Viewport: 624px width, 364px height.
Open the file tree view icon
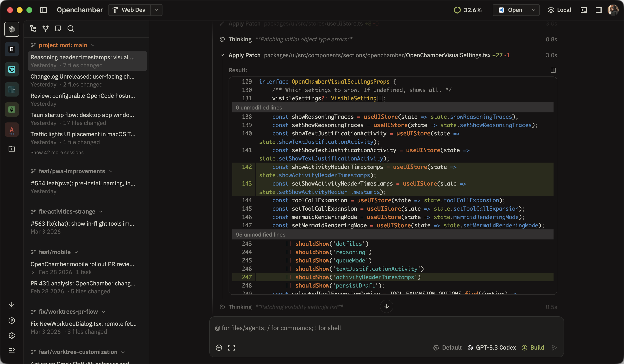click(33, 28)
